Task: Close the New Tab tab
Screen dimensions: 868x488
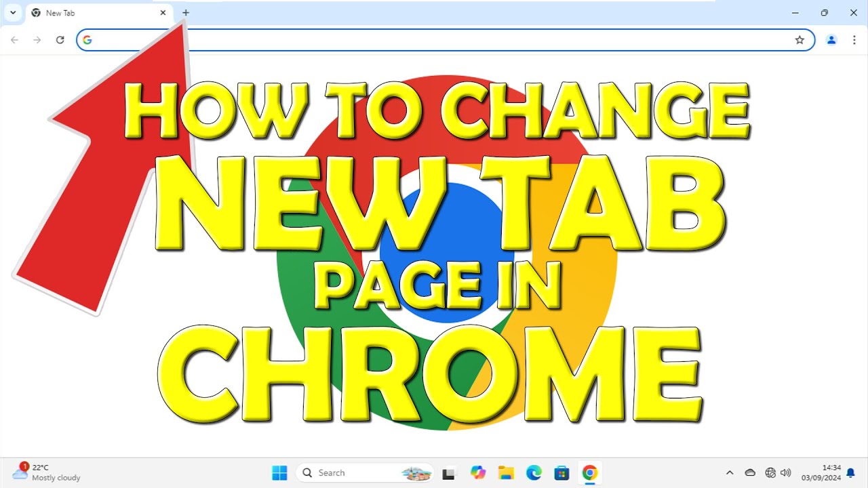Action: click(163, 13)
